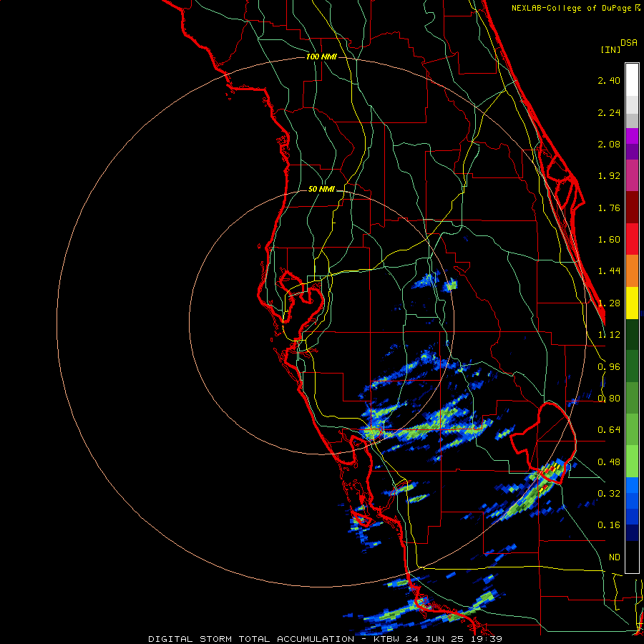The width and height of the screenshot is (644, 644).
Task: Click the [IN] units label
Action: pos(611,49)
